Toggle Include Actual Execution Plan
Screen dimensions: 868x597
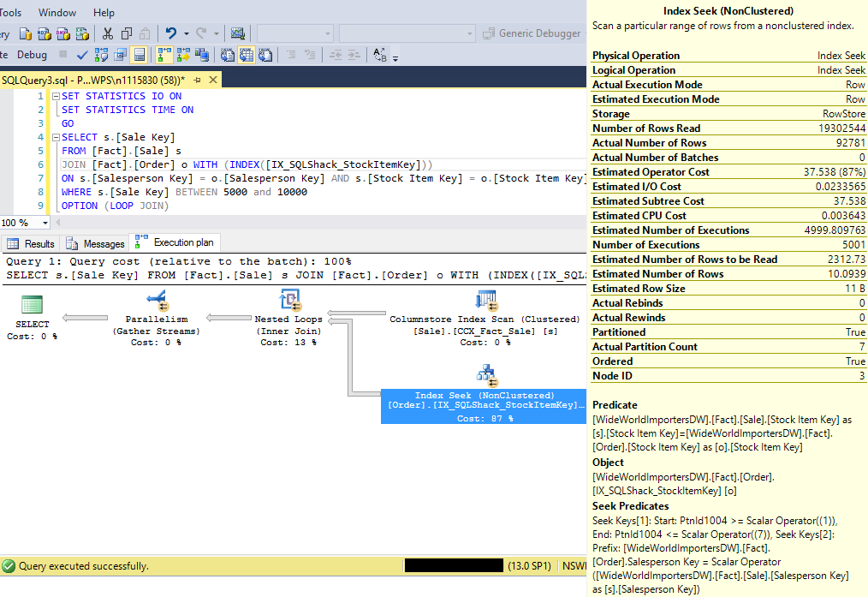pos(163,55)
